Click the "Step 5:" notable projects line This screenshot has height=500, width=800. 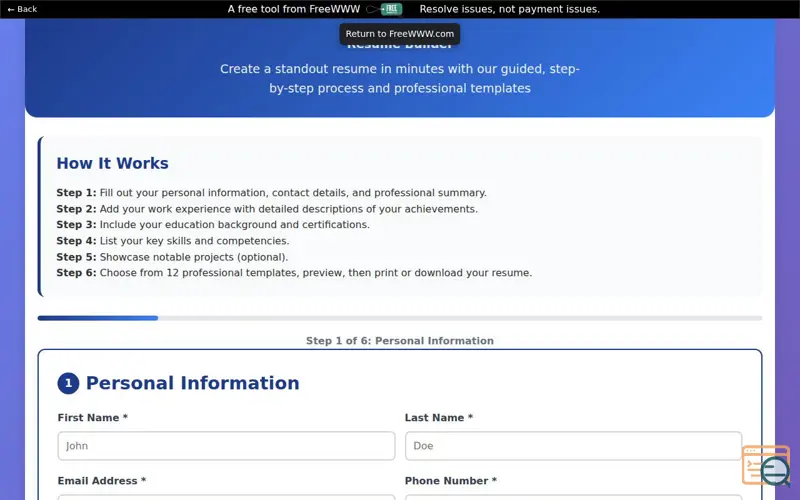click(172, 257)
